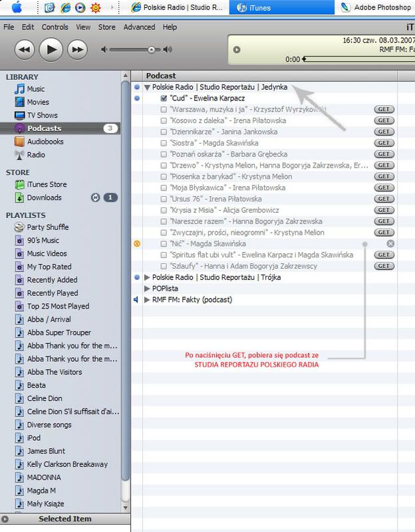Check the "Siostra" episode checkbox
Screen dimensions: 415x532
pos(164,143)
